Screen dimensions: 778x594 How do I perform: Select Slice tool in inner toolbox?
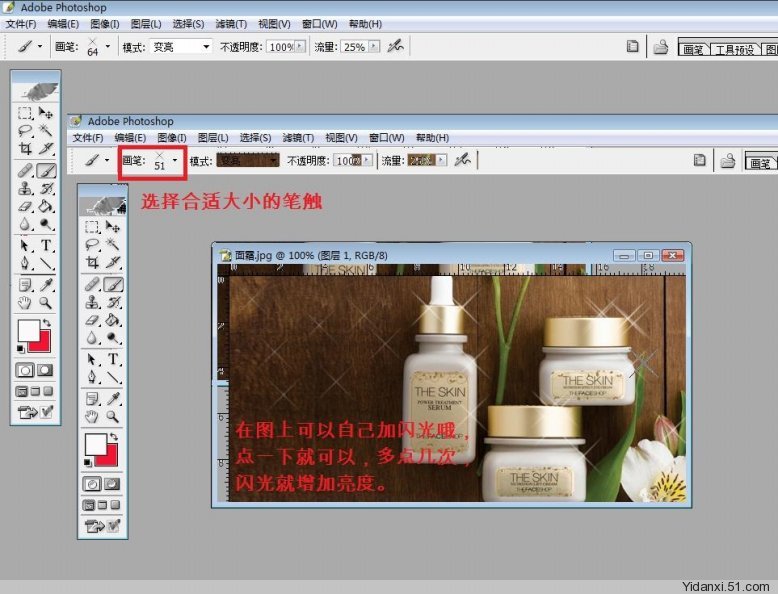click(x=114, y=262)
